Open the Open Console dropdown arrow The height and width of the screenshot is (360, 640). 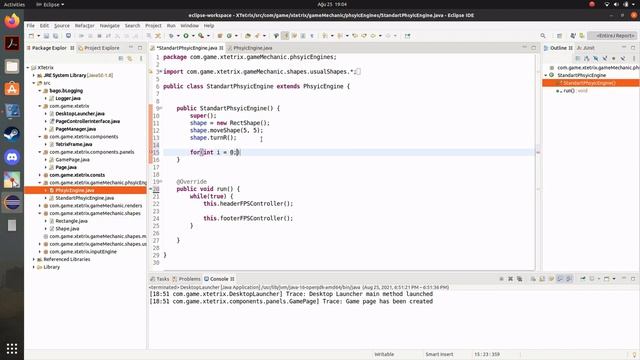pos(614,279)
